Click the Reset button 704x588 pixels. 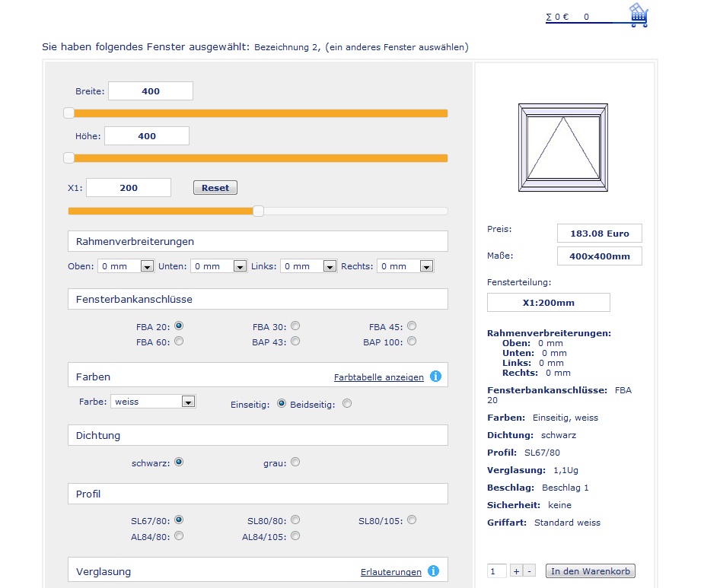click(215, 188)
